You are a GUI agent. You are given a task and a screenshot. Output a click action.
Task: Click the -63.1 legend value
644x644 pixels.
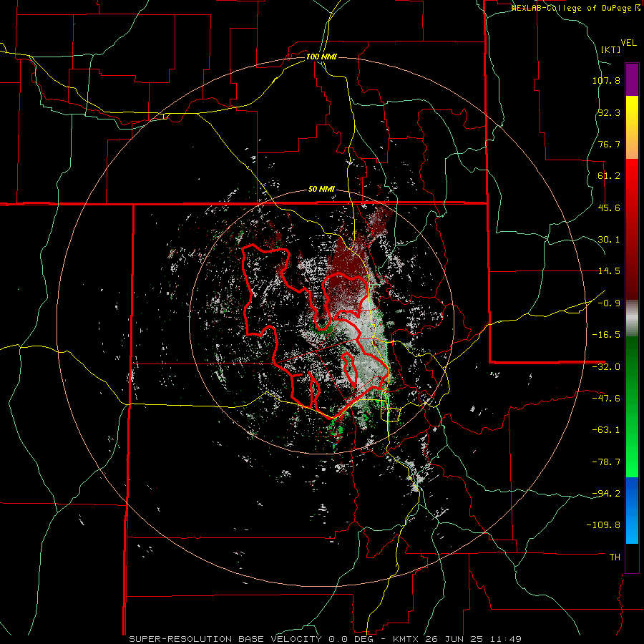pos(606,430)
